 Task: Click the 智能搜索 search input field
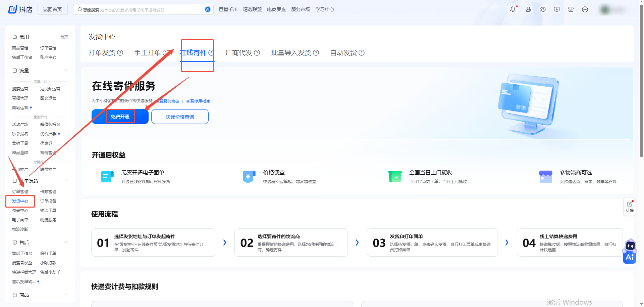pos(141,10)
